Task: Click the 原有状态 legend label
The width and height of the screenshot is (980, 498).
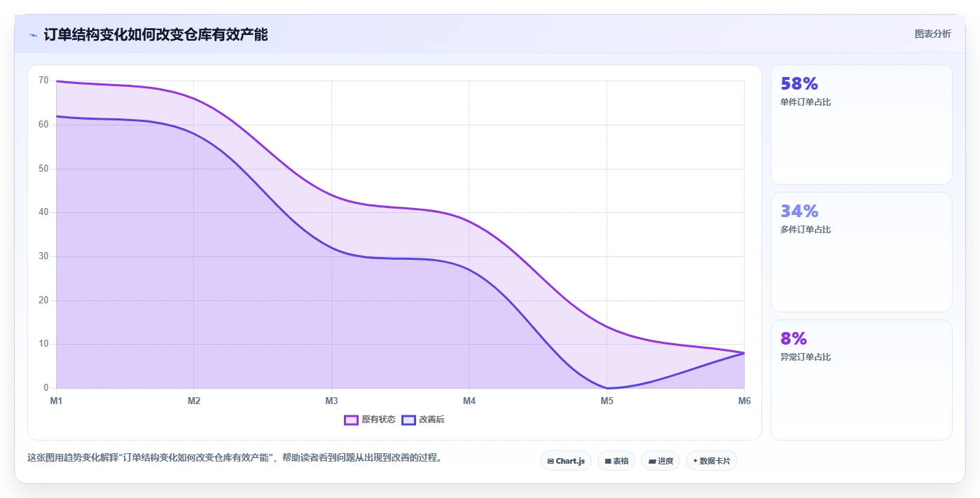Action: coord(378,420)
